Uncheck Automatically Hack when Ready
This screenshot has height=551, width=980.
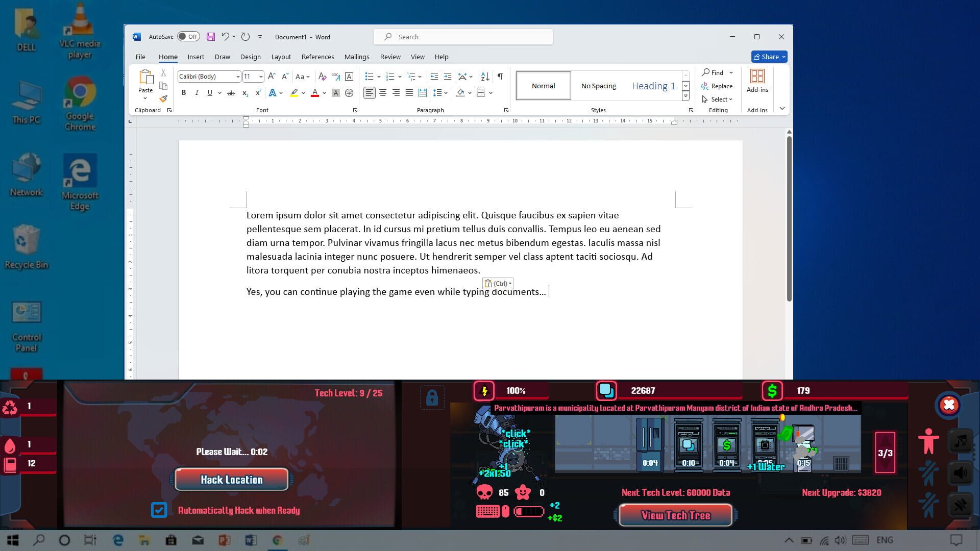(159, 510)
